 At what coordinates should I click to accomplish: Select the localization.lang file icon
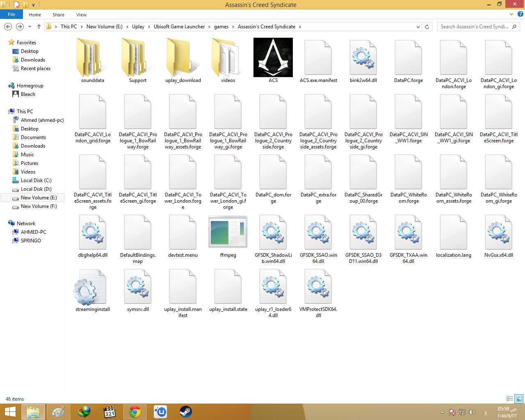[454, 232]
